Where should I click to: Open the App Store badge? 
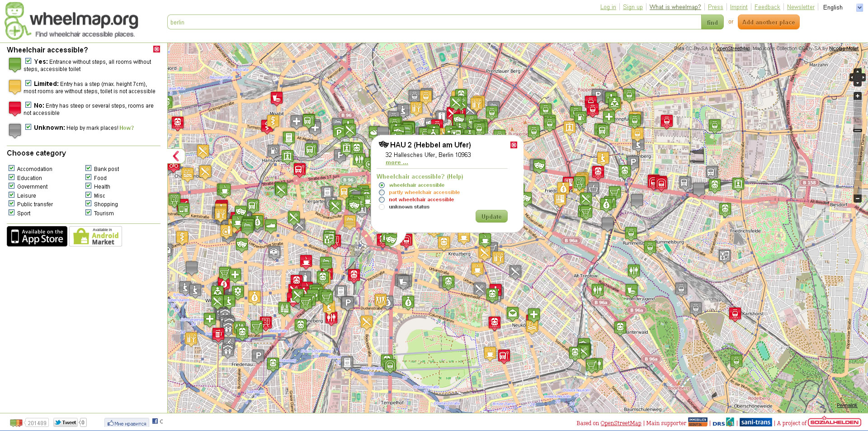[37, 236]
